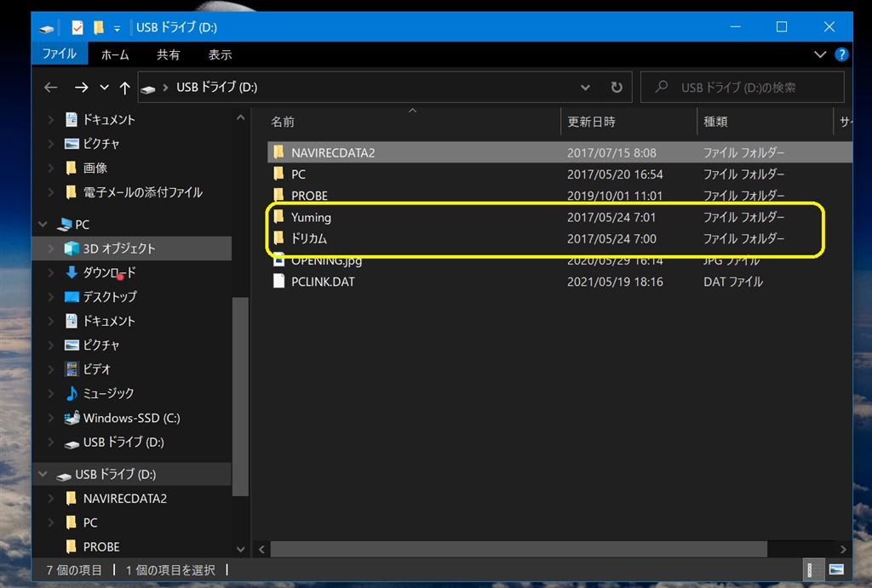The image size is (872, 588).
Task: Select the ドリカム folder icon
Action: click(x=279, y=238)
